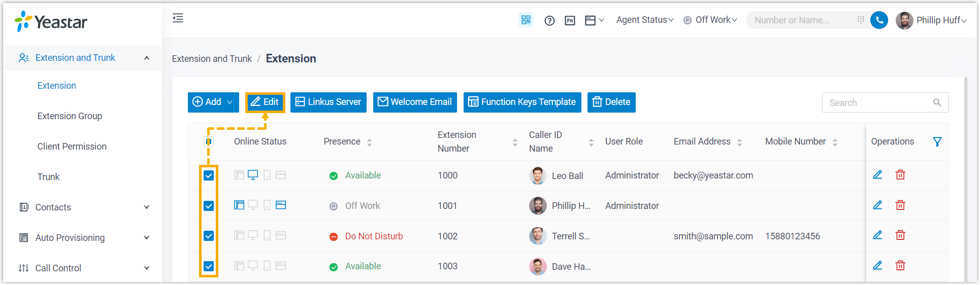Open Extension Group in sidebar
The width and height of the screenshot is (980, 285).
[x=70, y=116]
